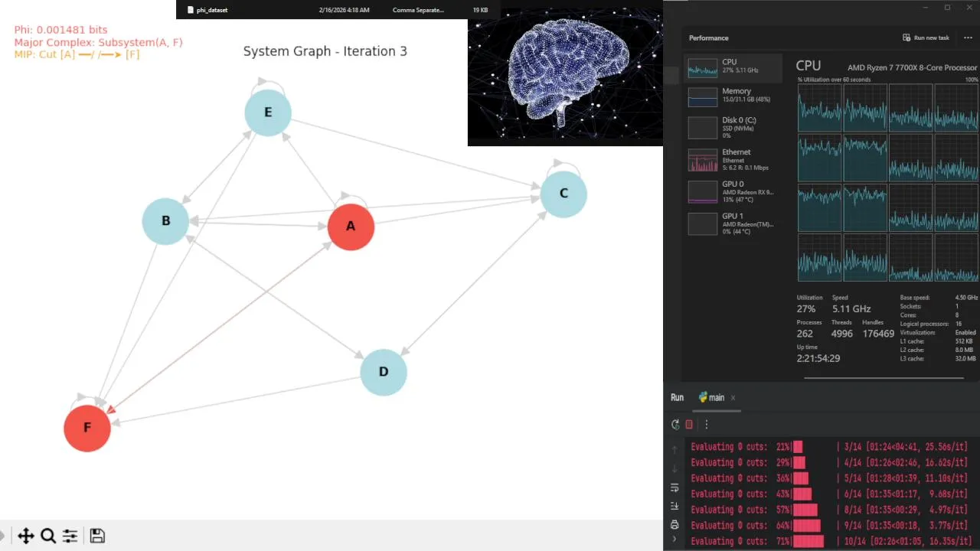Click node A in the system graph
Image resolution: width=980 pixels, height=551 pixels.
tap(351, 227)
